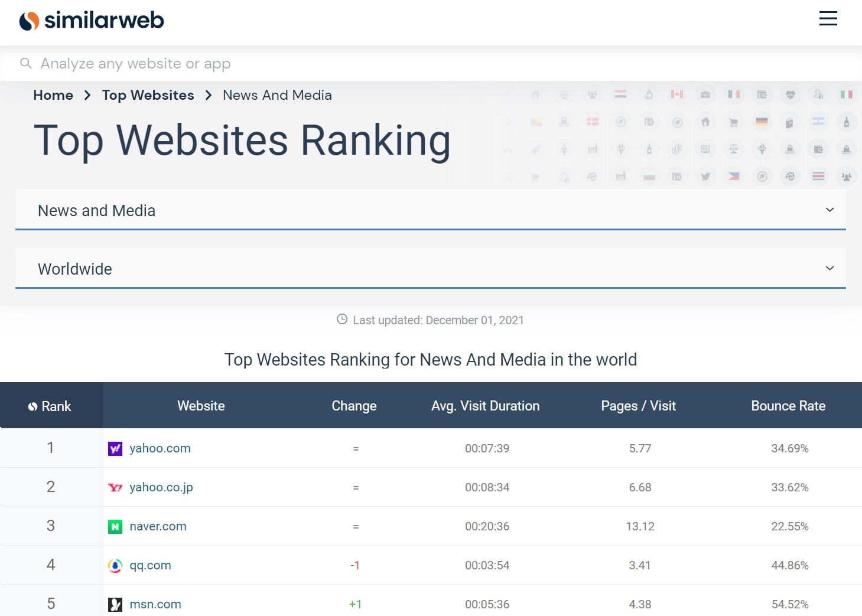Click the msn.com favicon
Screen dimensions: 862x616
point(115,605)
